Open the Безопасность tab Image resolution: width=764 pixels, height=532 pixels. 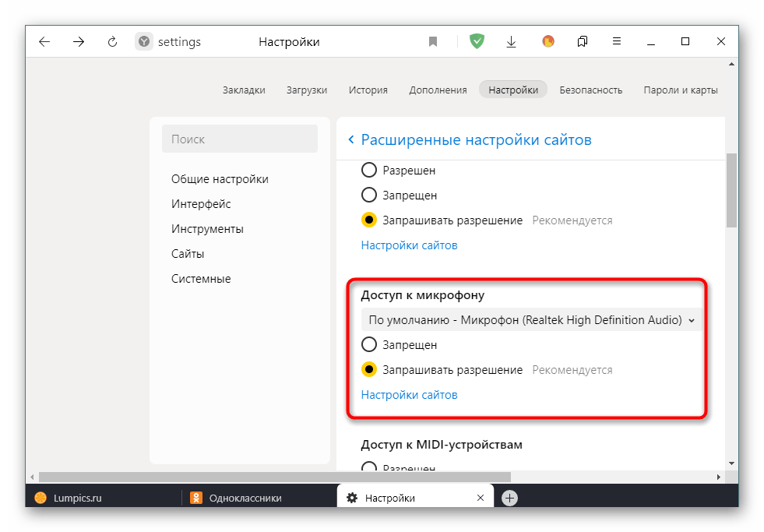[590, 90]
